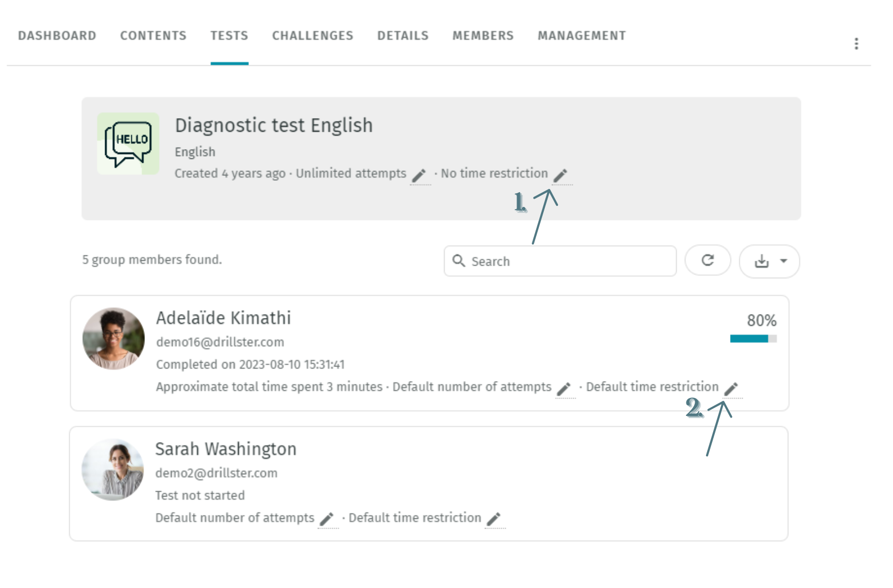This screenshot has height=588, width=893.
Task: Edit the Unlimited attempts setting
Action: point(420,175)
